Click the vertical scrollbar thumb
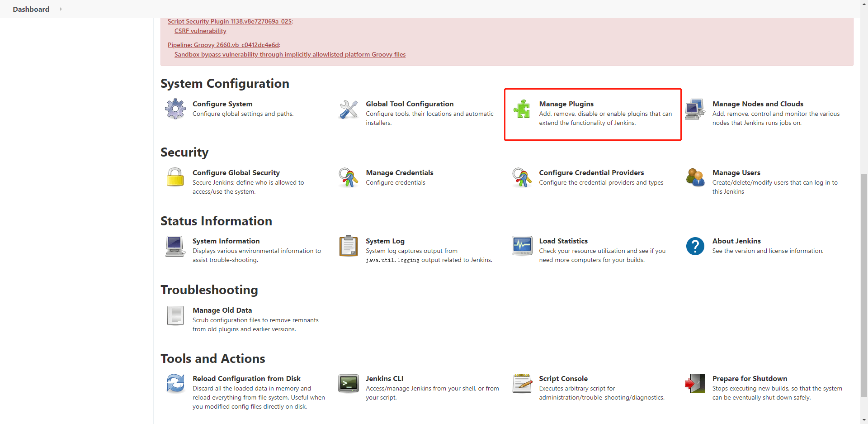 pyautogui.click(x=864, y=285)
